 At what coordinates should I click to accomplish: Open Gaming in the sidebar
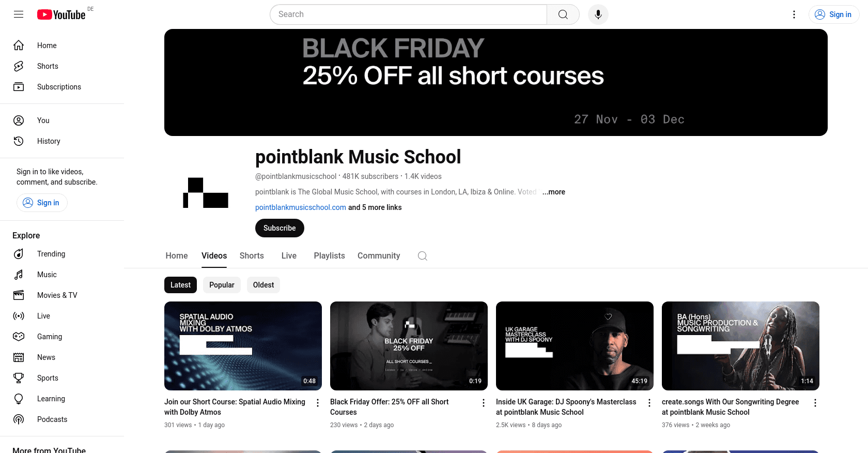pyautogui.click(x=49, y=337)
